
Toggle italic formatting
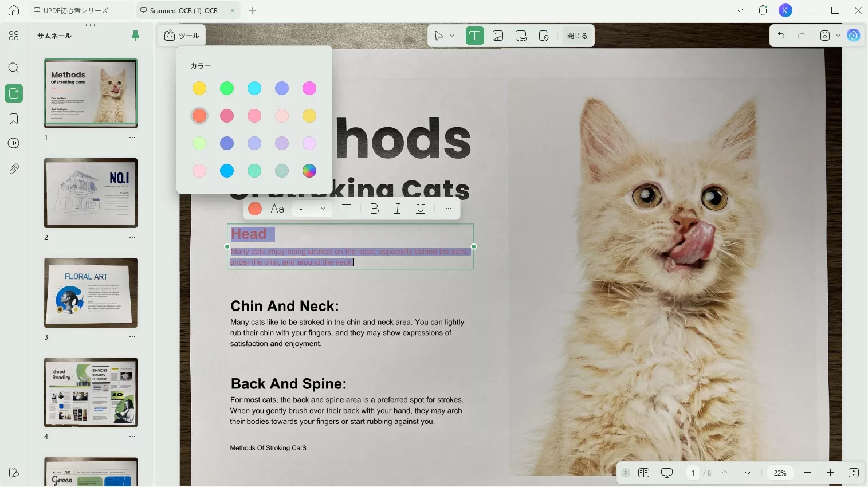pyautogui.click(x=397, y=209)
